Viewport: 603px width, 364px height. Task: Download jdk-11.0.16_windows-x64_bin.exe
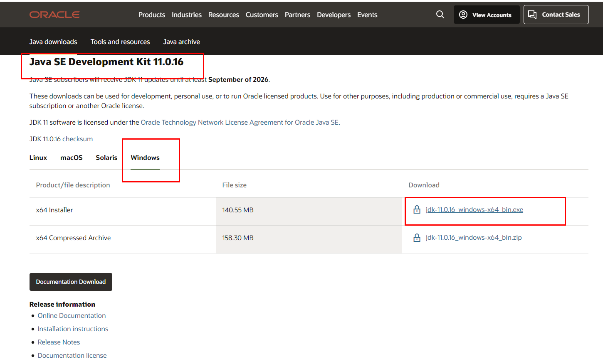pos(474,210)
